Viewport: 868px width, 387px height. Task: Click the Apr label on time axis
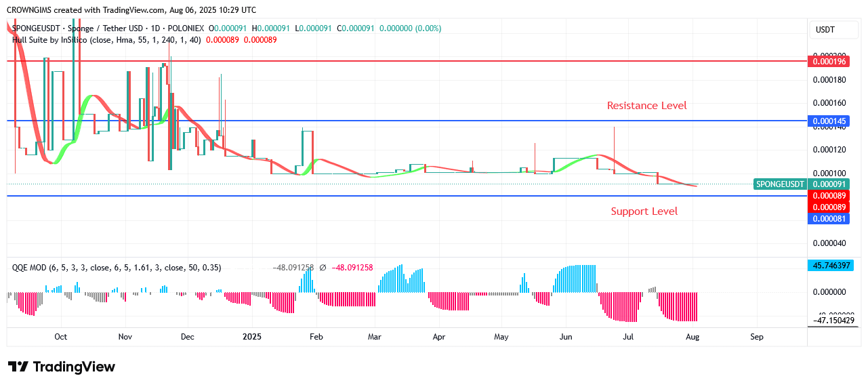438,336
